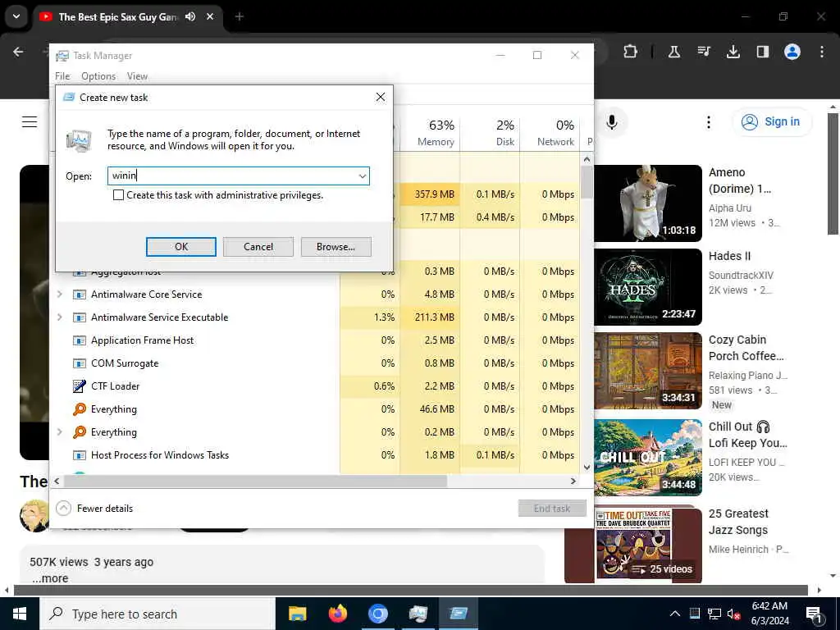
Task: Sort by Network column header
Action: 550,133
